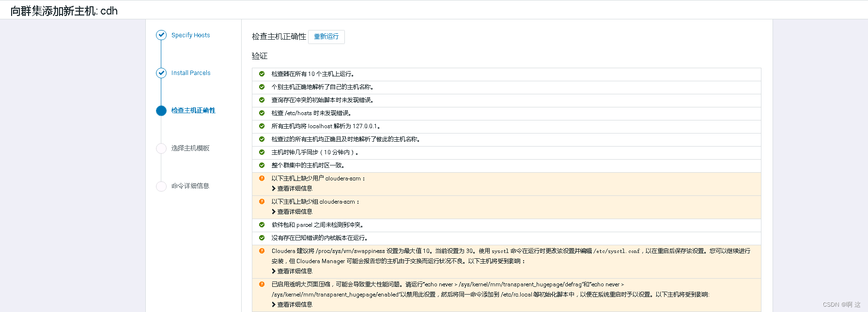
Task: Click the transparent_hugepage warning message text
Action: 490,289
